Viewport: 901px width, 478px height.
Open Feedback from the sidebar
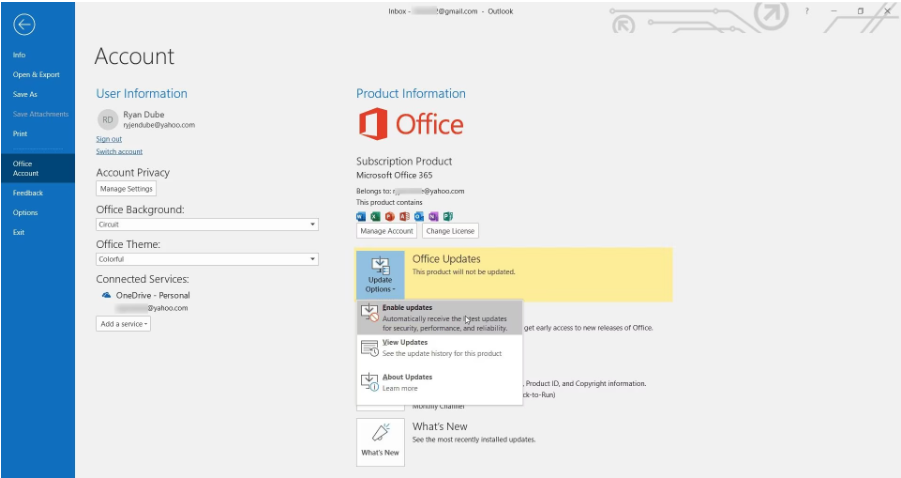pos(28,193)
